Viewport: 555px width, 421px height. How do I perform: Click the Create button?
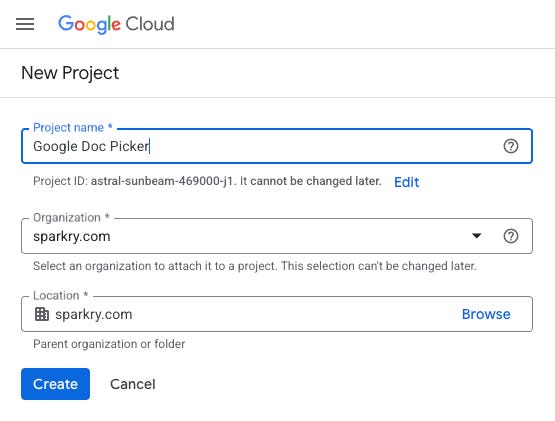tap(56, 384)
